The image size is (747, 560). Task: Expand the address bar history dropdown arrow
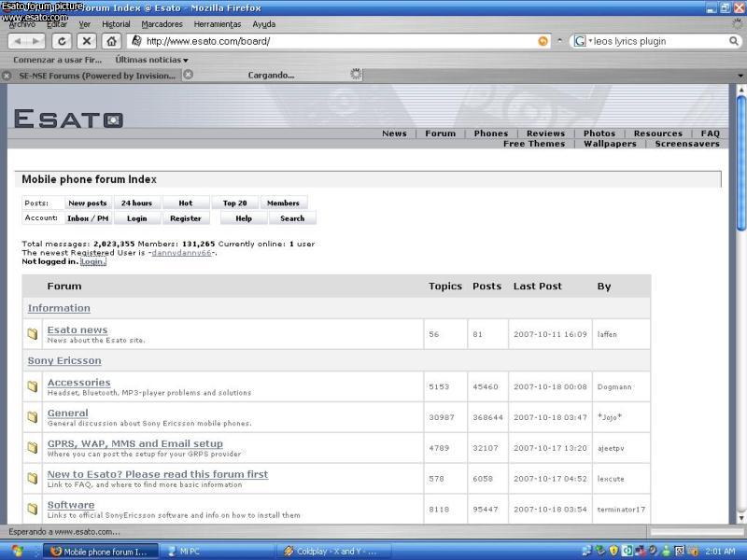[559, 41]
